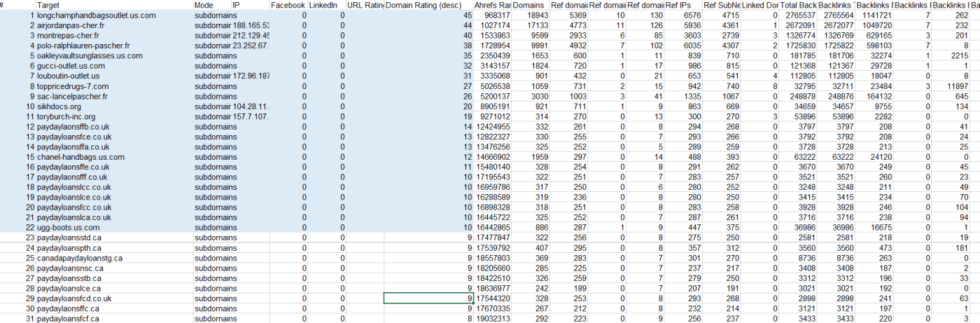Select Ahrefs Rank value 2350439
Screen dimensions: 980x323
[x=494, y=56]
